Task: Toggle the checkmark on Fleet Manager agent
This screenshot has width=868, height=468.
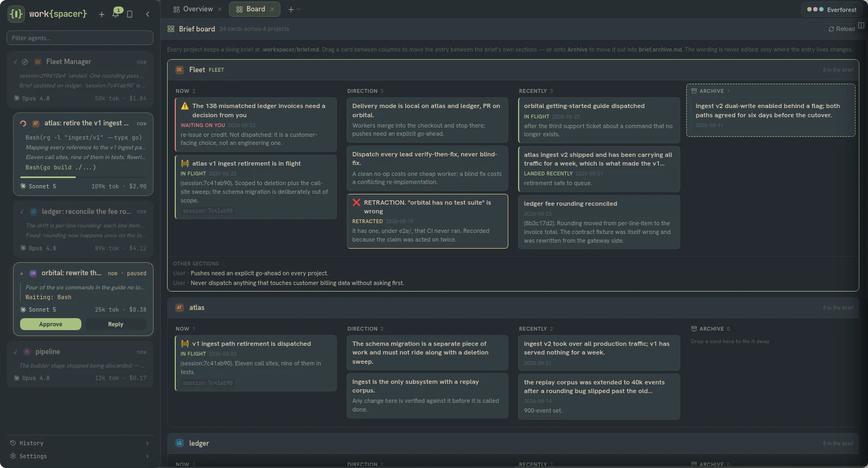Action: pyautogui.click(x=15, y=61)
